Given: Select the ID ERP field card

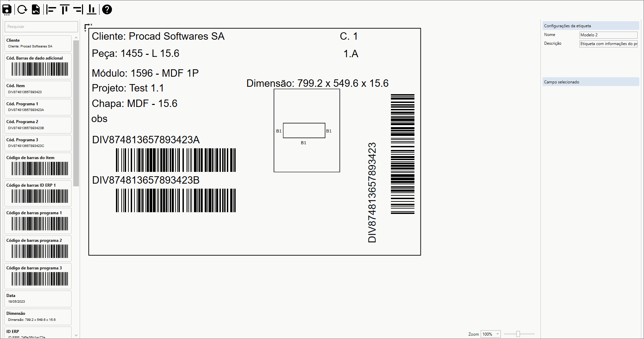Looking at the screenshot, I should (x=38, y=333).
